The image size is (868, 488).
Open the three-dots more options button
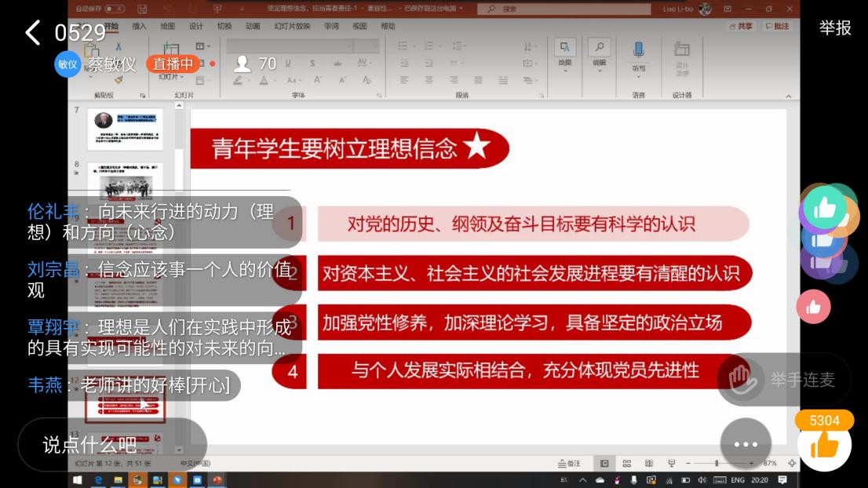745,444
